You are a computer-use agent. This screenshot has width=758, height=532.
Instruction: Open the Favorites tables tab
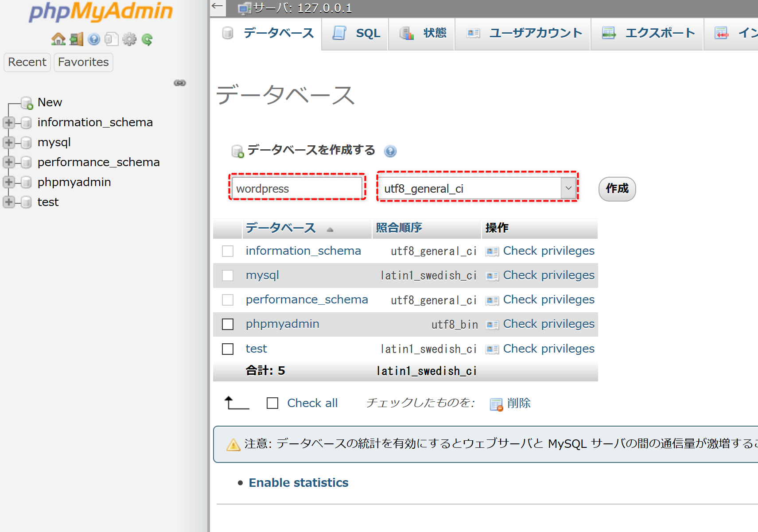83,62
